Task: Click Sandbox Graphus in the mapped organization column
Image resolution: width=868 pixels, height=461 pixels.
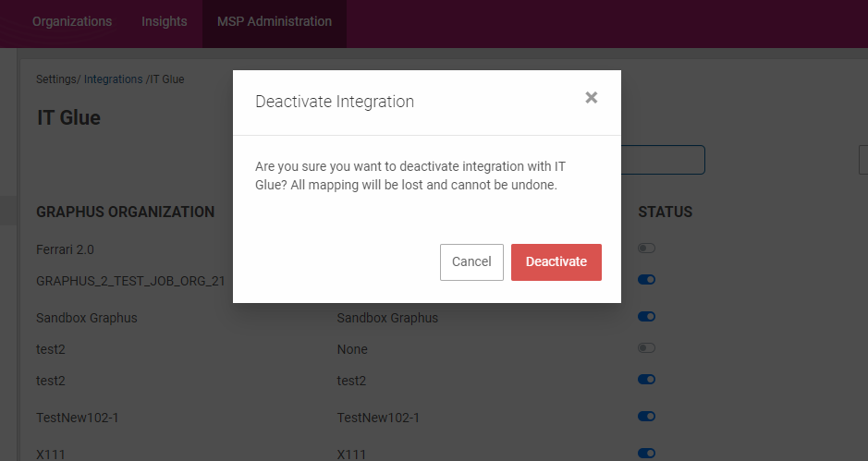Action: pos(387,318)
